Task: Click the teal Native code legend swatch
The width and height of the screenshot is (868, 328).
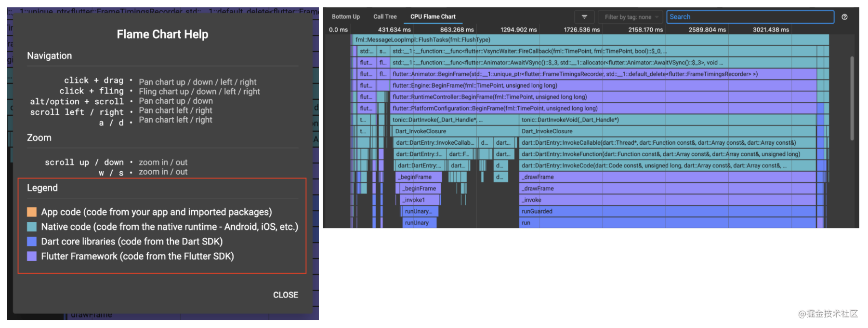Action: point(32,227)
